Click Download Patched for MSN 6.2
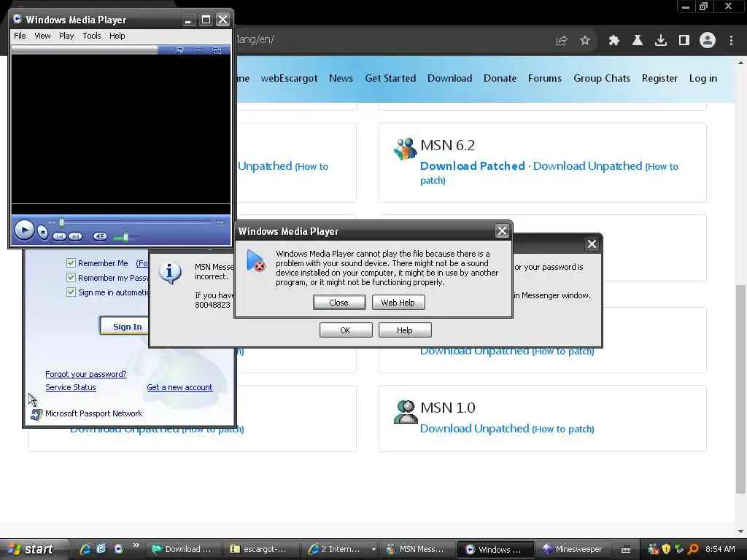Screen dimensions: 747x560 [473, 166]
